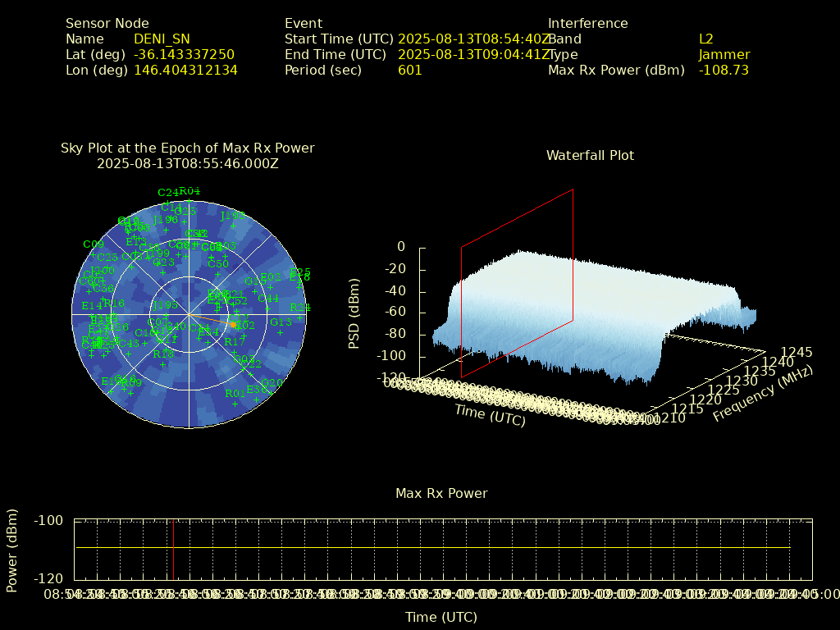Screen dimensions: 840x630
Task: Click the orange interference source marker
Action: click(232, 325)
